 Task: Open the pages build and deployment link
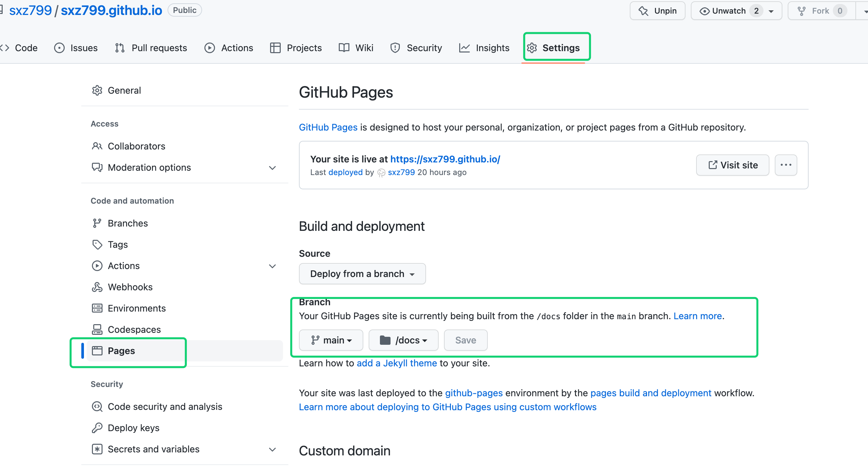point(650,393)
